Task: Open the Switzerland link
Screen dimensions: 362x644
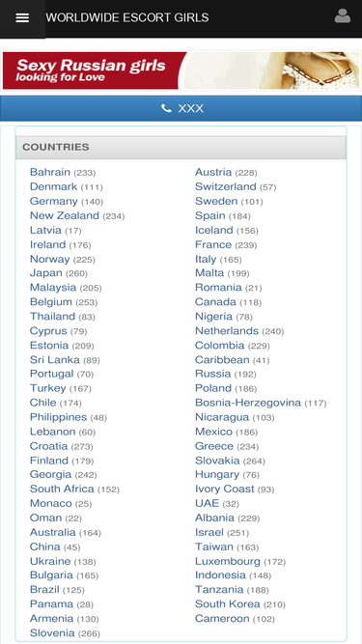Action: click(225, 187)
